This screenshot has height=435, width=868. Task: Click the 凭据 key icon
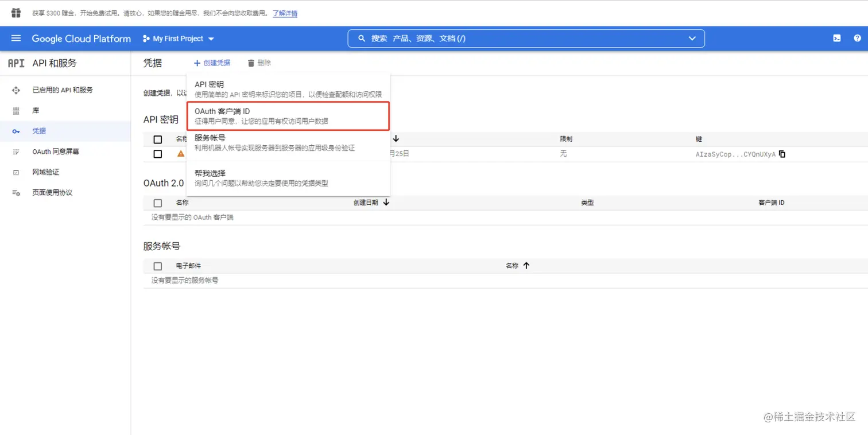click(x=16, y=131)
